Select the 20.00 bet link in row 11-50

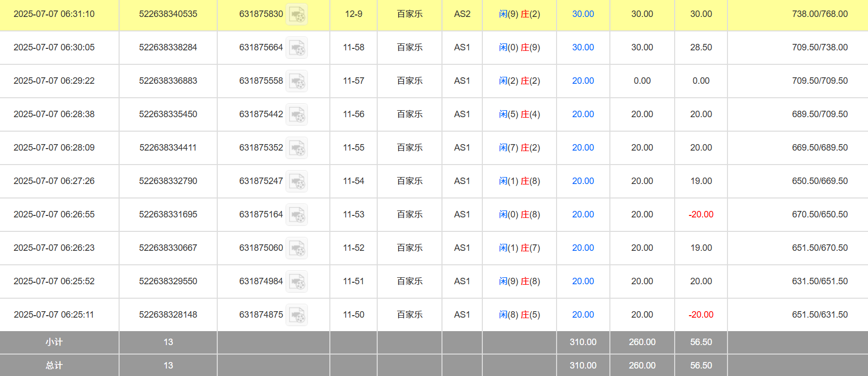[582, 315]
